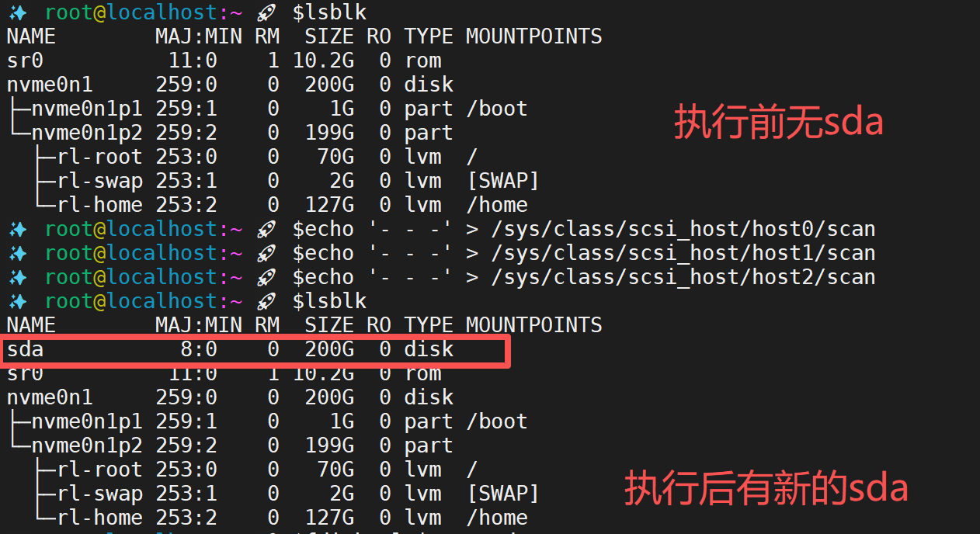
Task: Click the sparkle icon on host0 scan line
Action: click(17, 229)
